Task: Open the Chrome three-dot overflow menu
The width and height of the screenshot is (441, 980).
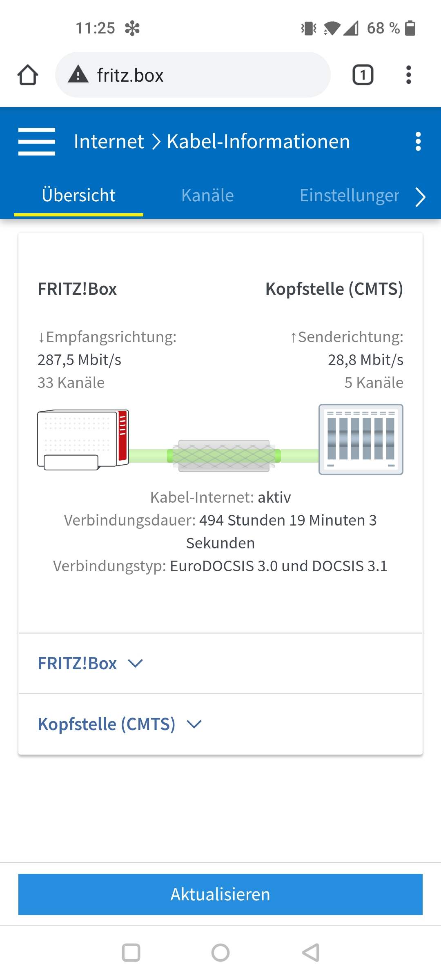Action: coord(408,75)
